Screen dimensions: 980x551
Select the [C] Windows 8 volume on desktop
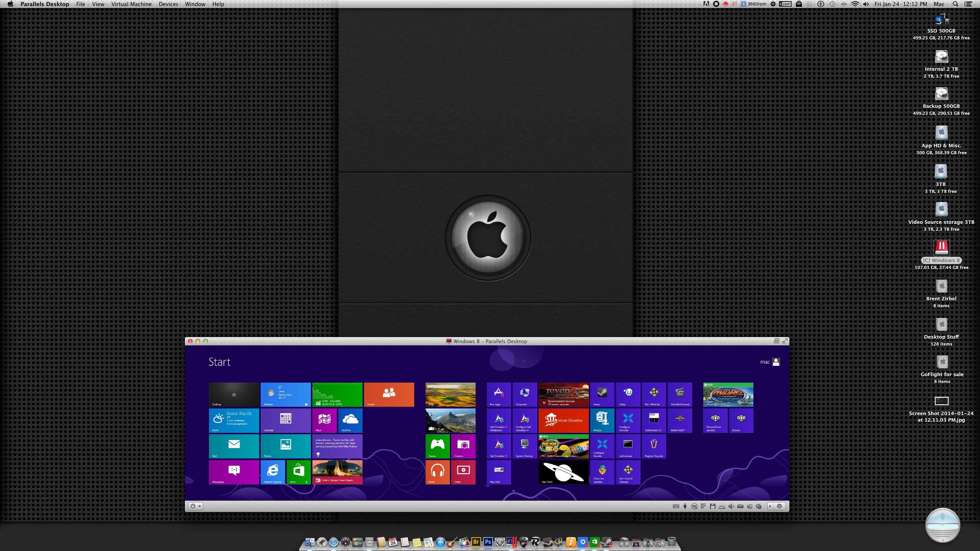pos(941,255)
